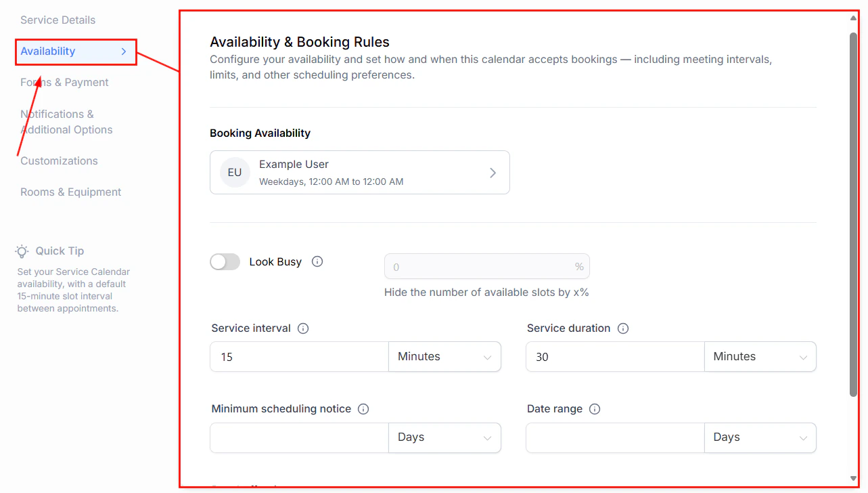
Task: Open the Service duration Minutes dropdown
Action: pyautogui.click(x=759, y=356)
